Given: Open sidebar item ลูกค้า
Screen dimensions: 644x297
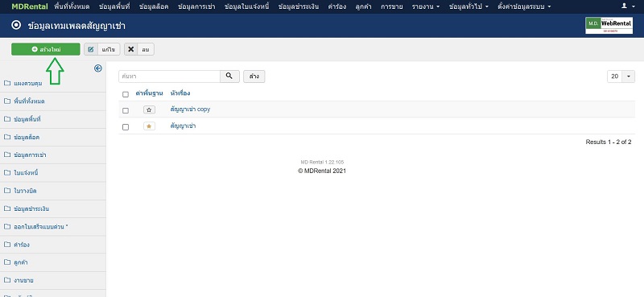Looking at the screenshot, I should [21, 262].
